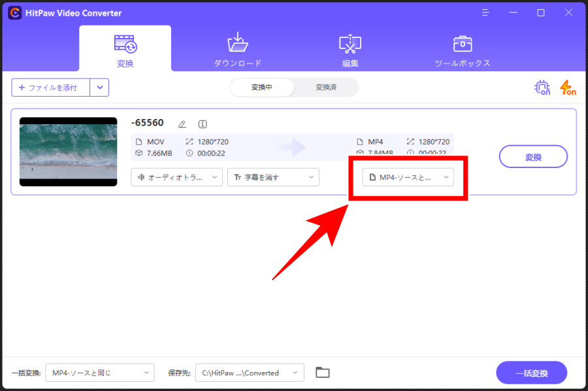Expand the add file dropdown arrow
The width and height of the screenshot is (588, 391).
click(100, 88)
